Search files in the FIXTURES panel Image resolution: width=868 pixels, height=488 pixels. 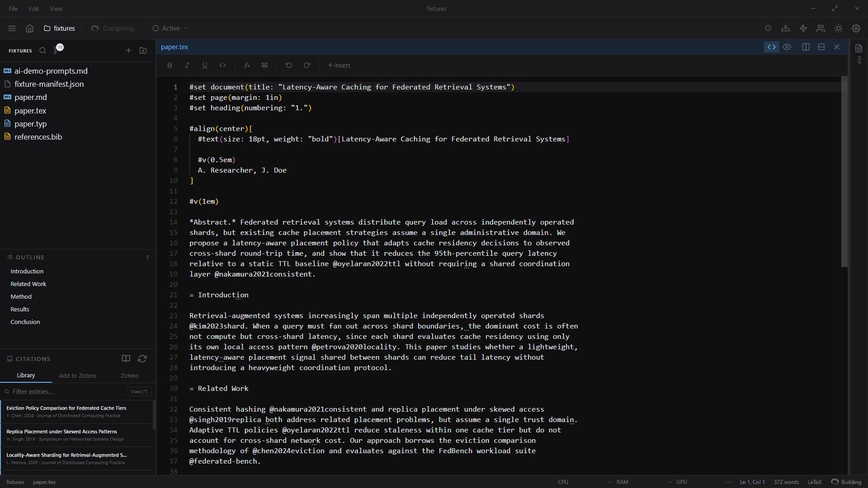(x=42, y=51)
